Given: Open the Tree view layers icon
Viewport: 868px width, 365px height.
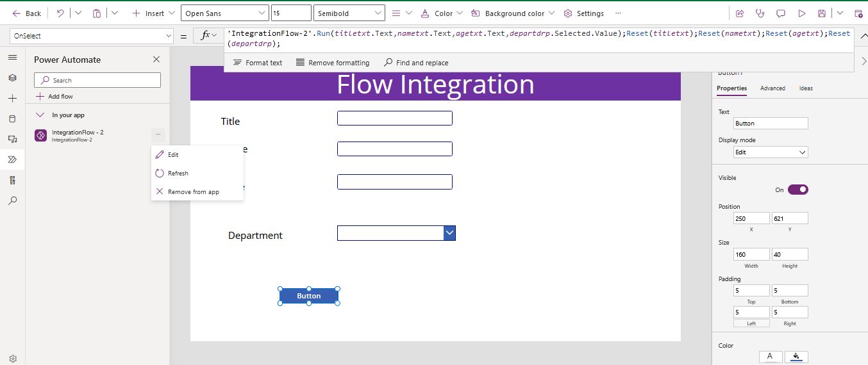Looking at the screenshot, I should pyautogui.click(x=12, y=77).
